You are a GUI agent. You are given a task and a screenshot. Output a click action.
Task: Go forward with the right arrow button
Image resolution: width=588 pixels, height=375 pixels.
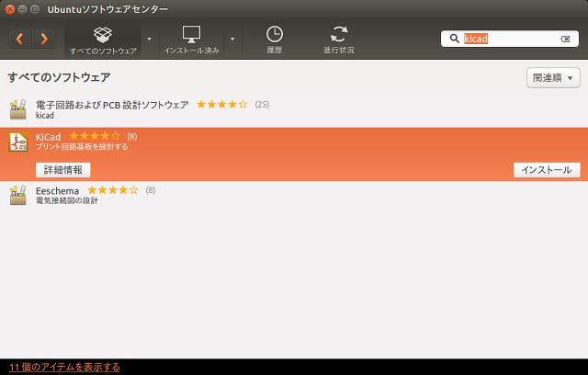point(44,39)
